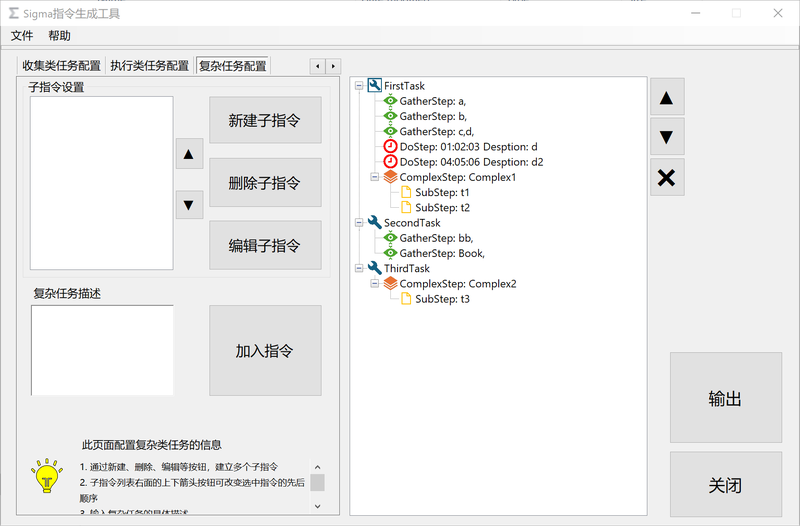Click the page icon of SubStep: t1
The image size is (800, 526).
click(406, 192)
